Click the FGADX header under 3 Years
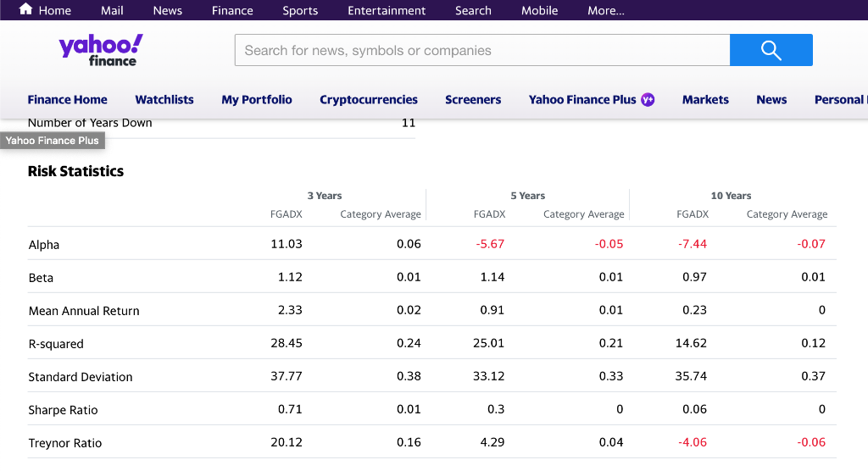Viewport: 868px width, 471px height. click(x=287, y=214)
